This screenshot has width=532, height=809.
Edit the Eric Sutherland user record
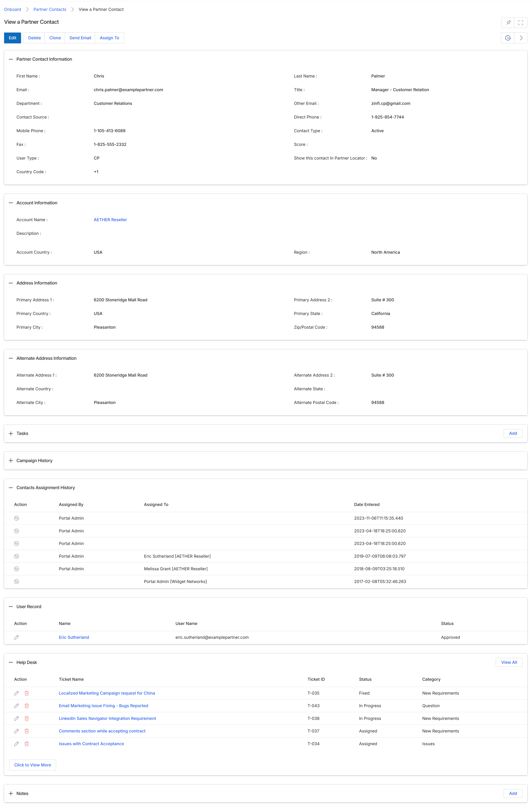[x=16, y=637]
